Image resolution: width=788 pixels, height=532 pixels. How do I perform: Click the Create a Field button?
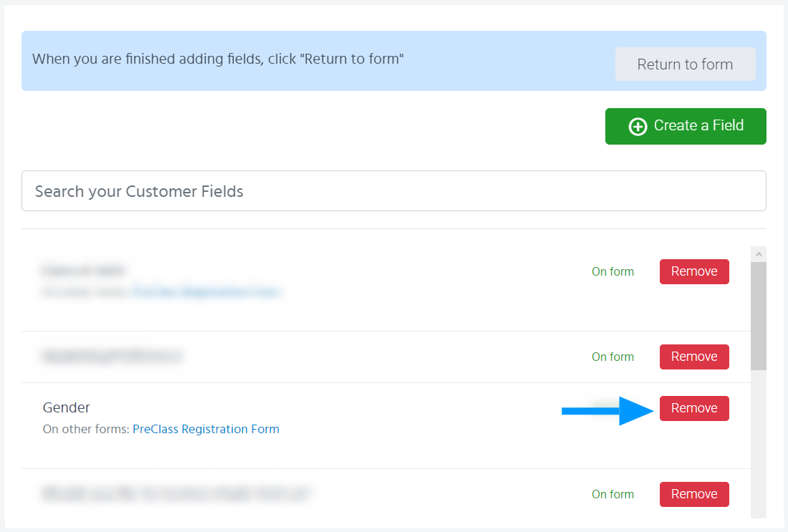pyautogui.click(x=685, y=126)
